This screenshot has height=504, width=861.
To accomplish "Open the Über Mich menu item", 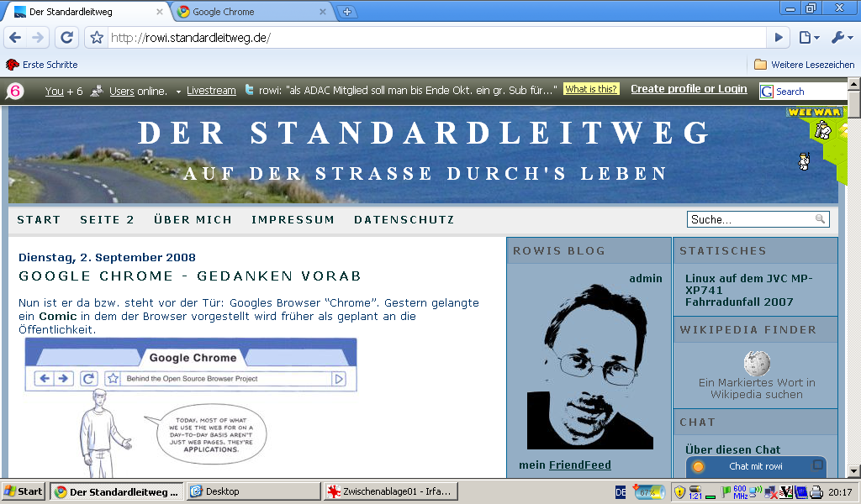I will coord(193,220).
